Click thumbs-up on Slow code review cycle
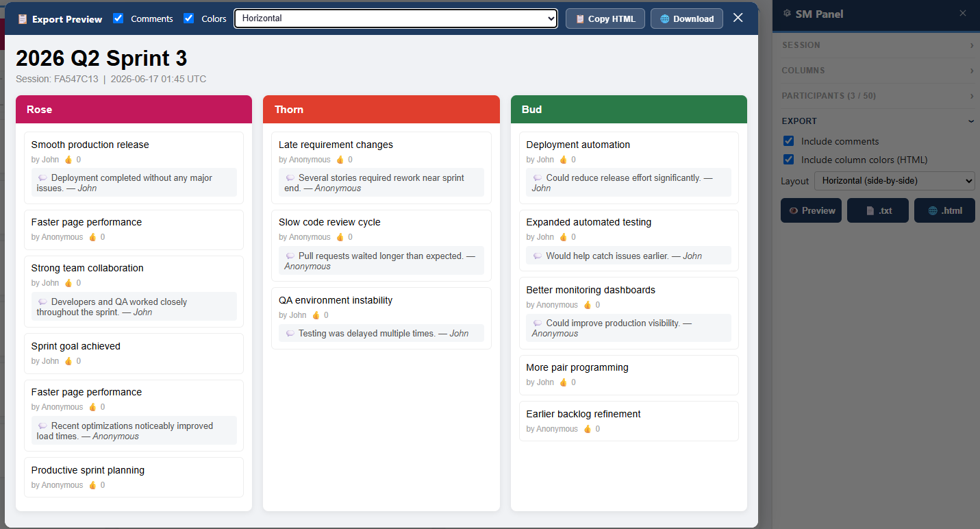This screenshot has width=980, height=529. coord(340,237)
